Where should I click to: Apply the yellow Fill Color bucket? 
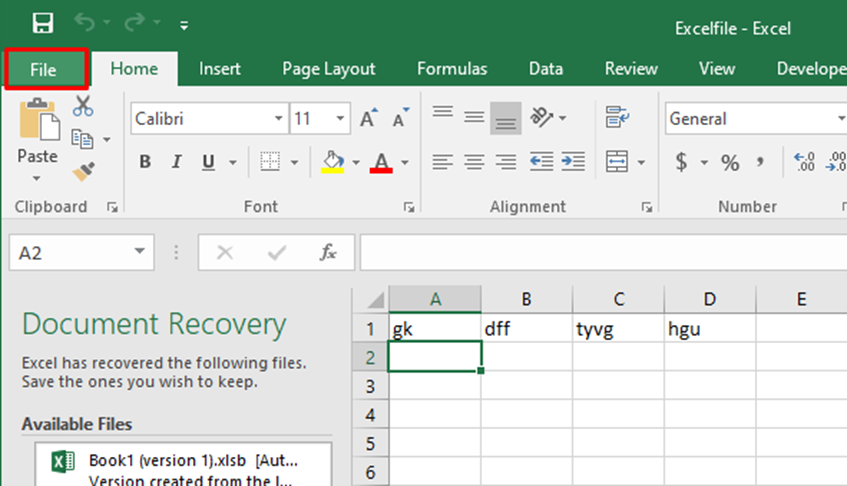coord(333,161)
